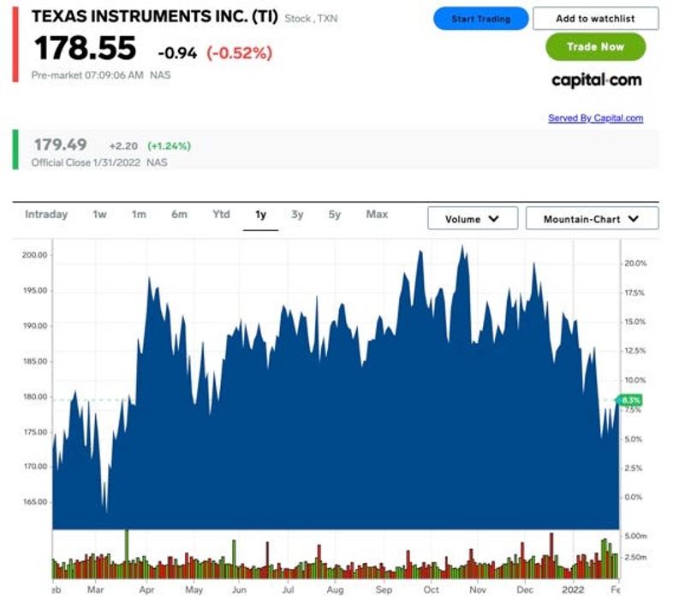Click the +2.20 close change value
685x616 pixels.
click(123, 145)
